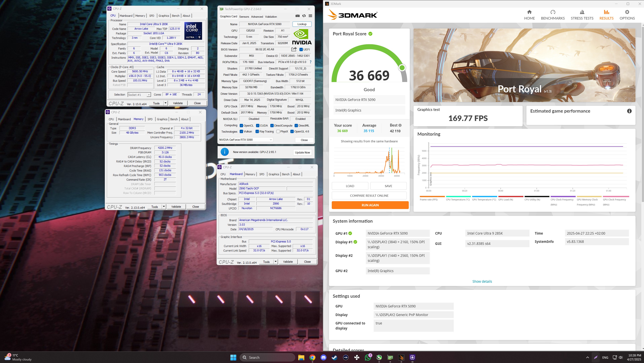
Task: Open the 3DMark STRESS TESTS section
Action: (582, 15)
